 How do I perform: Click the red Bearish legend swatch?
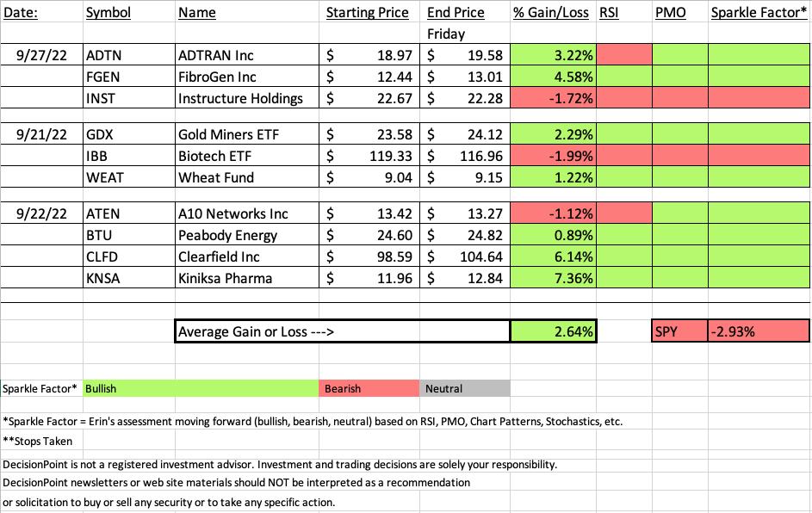pyautogui.click(x=369, y=388)
